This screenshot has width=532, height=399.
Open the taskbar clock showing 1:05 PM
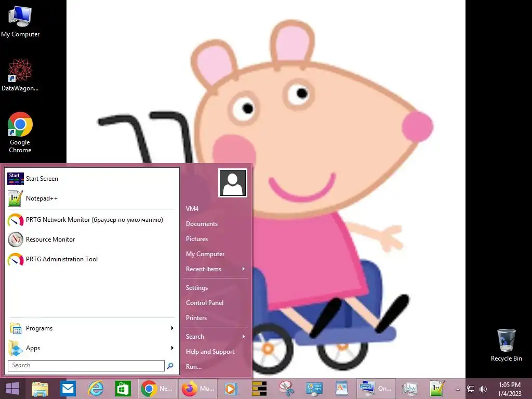(x=510, y=389)
